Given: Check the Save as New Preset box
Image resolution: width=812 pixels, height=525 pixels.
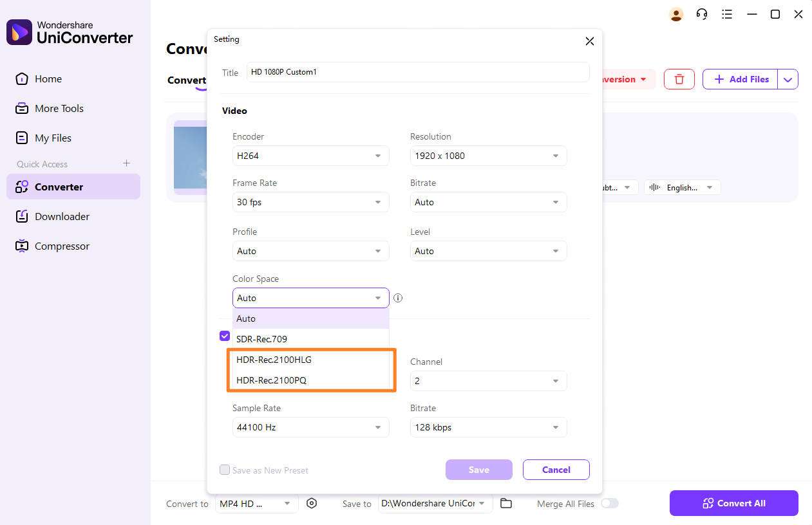Looking at the screenshot, I should [225, 470].
